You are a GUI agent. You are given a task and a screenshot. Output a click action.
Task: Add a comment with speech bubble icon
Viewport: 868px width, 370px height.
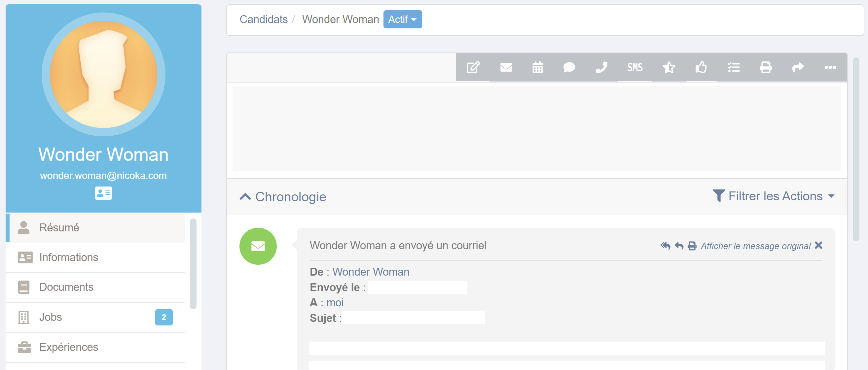click(569, 67)
